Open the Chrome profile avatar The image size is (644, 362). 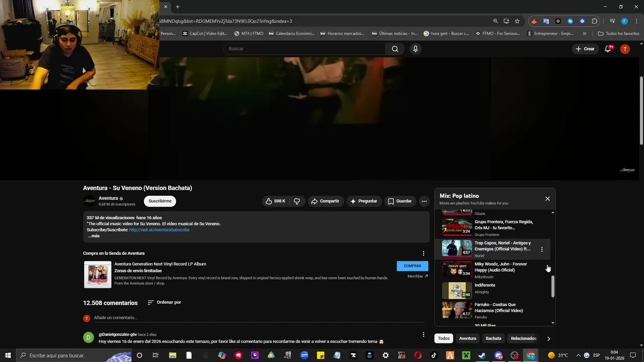click(624, 21)
